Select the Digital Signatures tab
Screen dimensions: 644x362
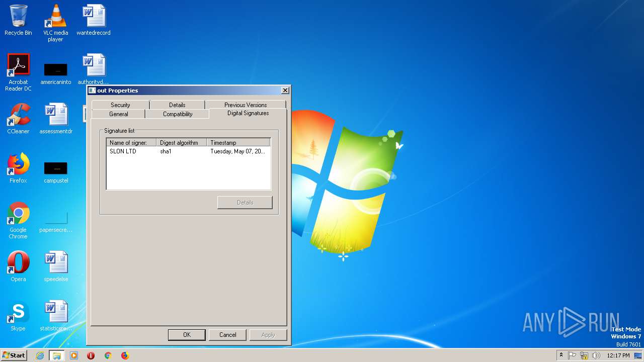pyautogui.click(x=248, y=113)
